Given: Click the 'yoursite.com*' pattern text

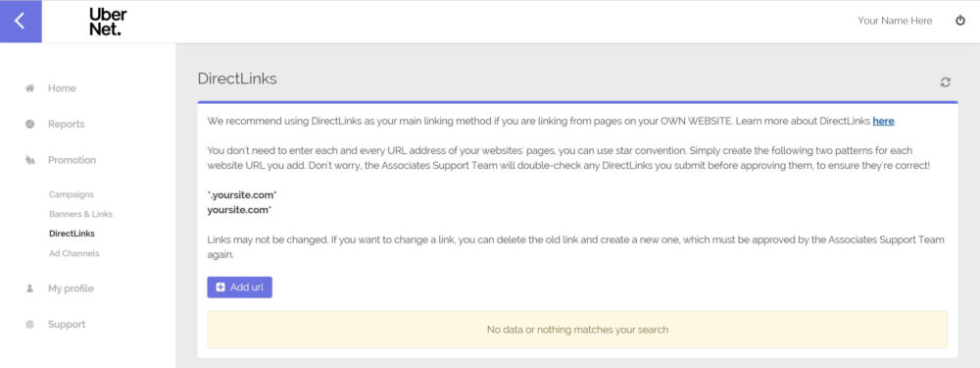Looking at the screenshot, I should click(x=239, y=210).
